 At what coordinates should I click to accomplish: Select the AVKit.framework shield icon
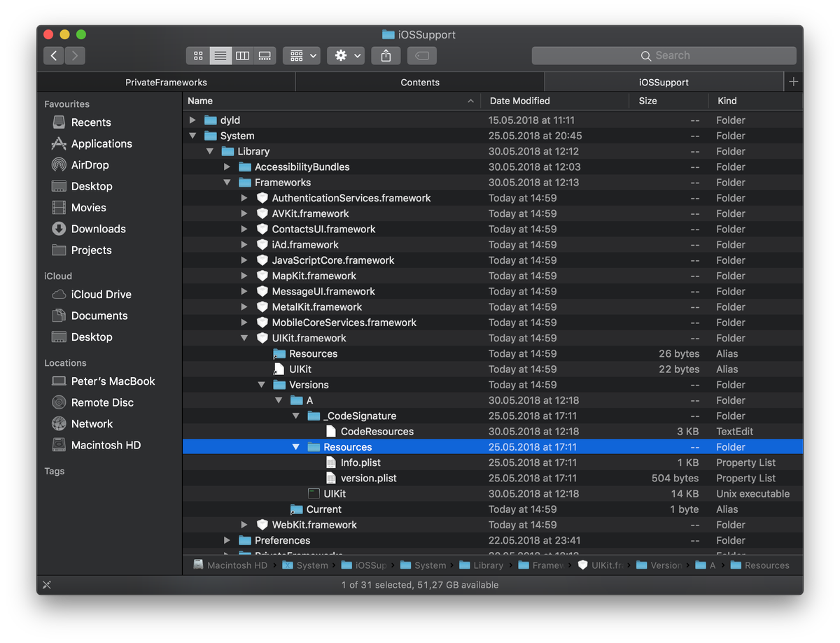[262, 213]
